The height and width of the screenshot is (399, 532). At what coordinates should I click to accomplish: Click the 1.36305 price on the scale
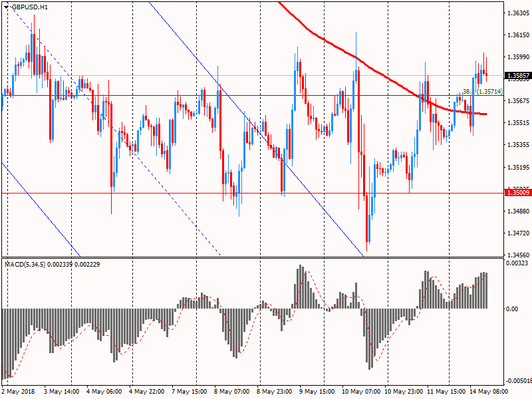coord(517,13)
